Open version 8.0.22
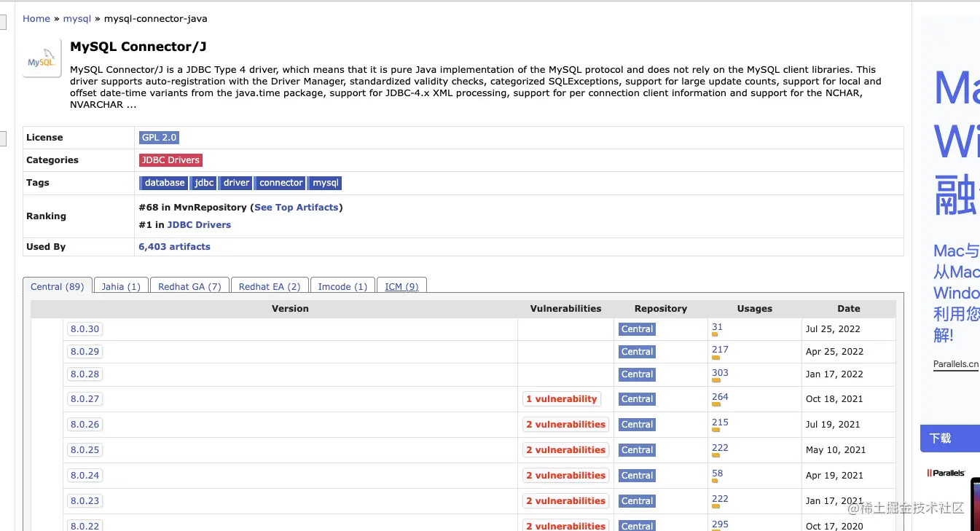This screenshot has width=980, height=531. [x=85, y=526]
